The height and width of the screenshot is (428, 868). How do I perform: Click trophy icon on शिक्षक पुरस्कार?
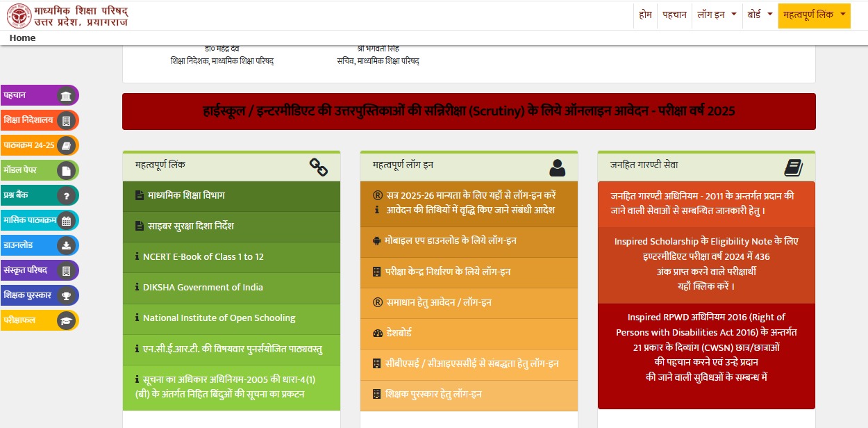pos(66,296)
